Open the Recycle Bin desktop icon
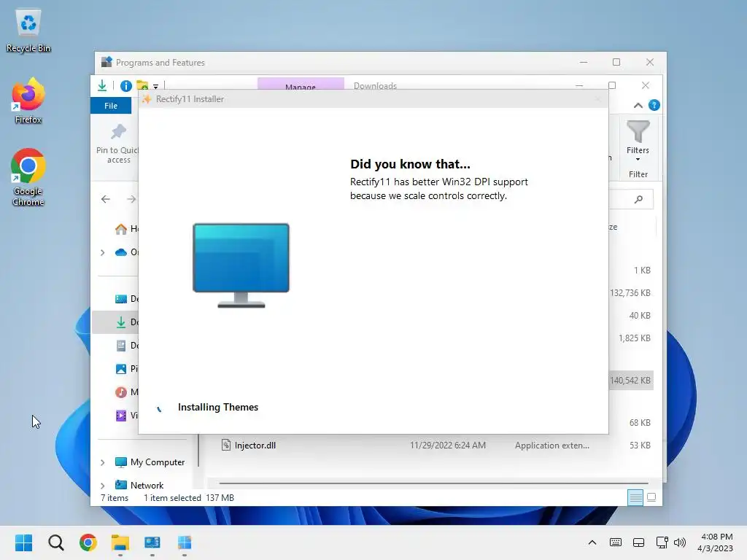Screen dimensions: 747x560 pos(28,31)
